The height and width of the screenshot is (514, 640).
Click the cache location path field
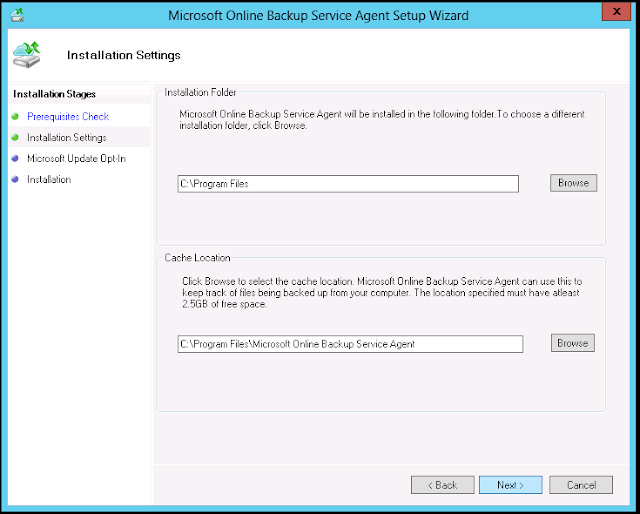tap(350, 344)
